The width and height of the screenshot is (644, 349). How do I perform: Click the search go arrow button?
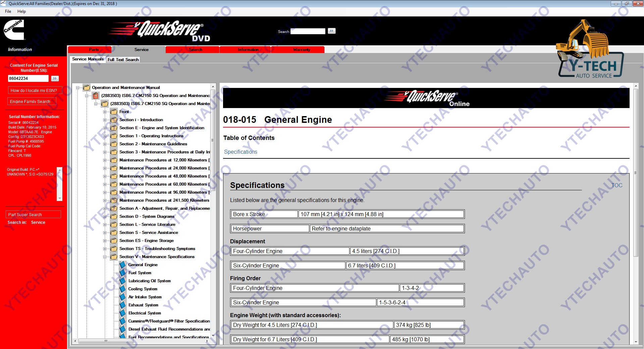point(331,31)
